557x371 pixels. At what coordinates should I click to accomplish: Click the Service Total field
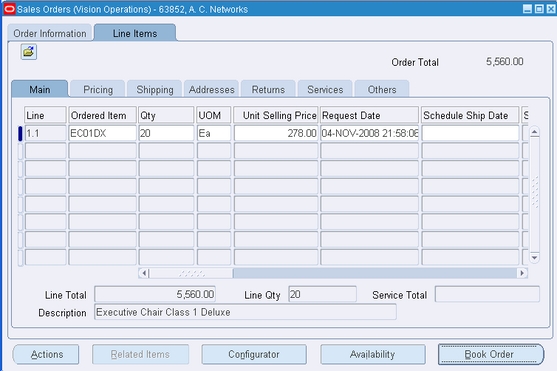tap(487, 294)
